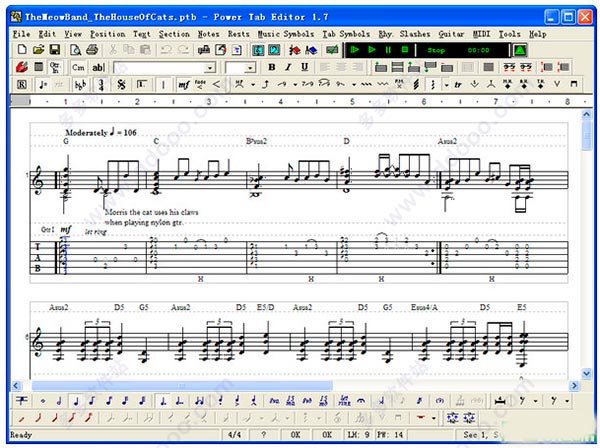The height and width of the screenshot is (448, 600).
Task: Click the 4/4 status bar field
Action: click(x=235, y=435)
